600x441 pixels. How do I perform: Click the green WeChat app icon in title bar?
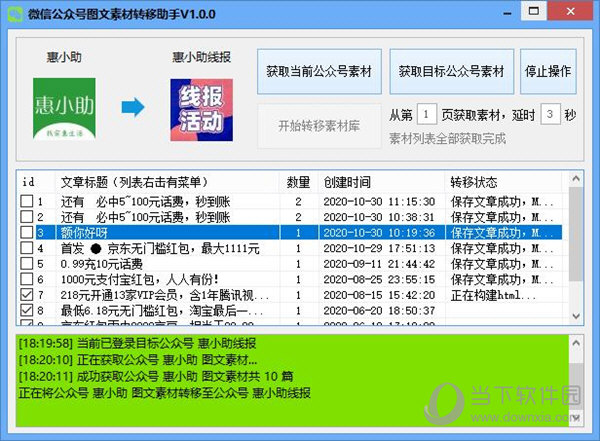coord(15,14)
